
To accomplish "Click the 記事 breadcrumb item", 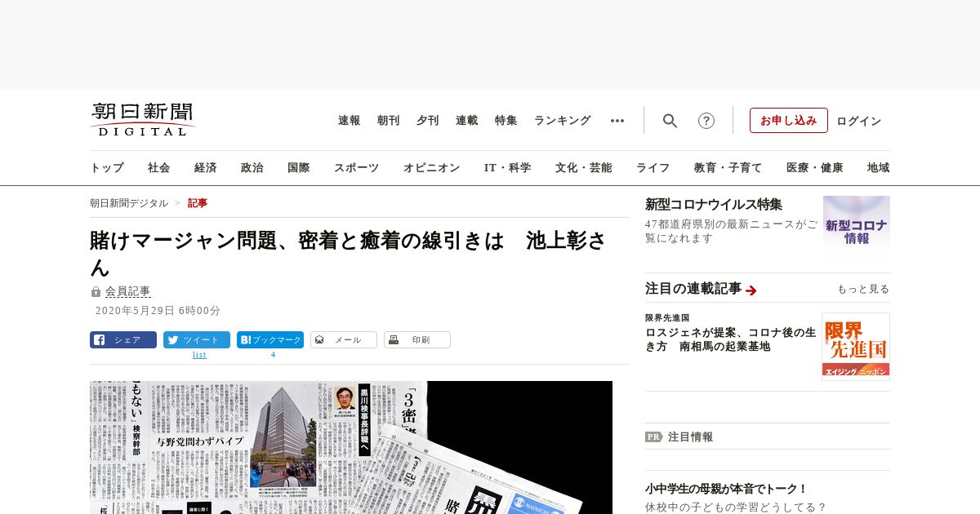I will pos(198,203).
